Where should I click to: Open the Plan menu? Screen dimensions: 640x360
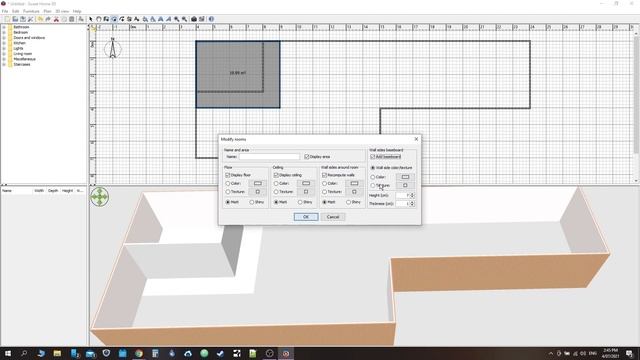click(x=47, y=11)
